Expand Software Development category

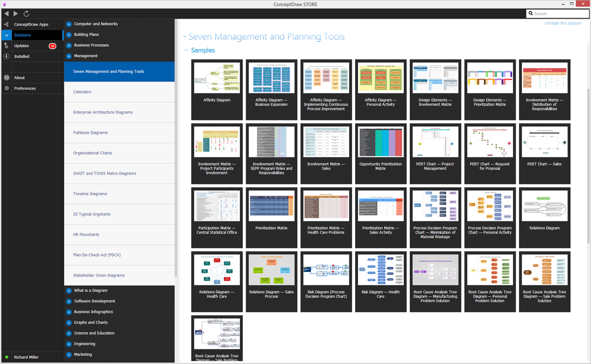point(69,301)
